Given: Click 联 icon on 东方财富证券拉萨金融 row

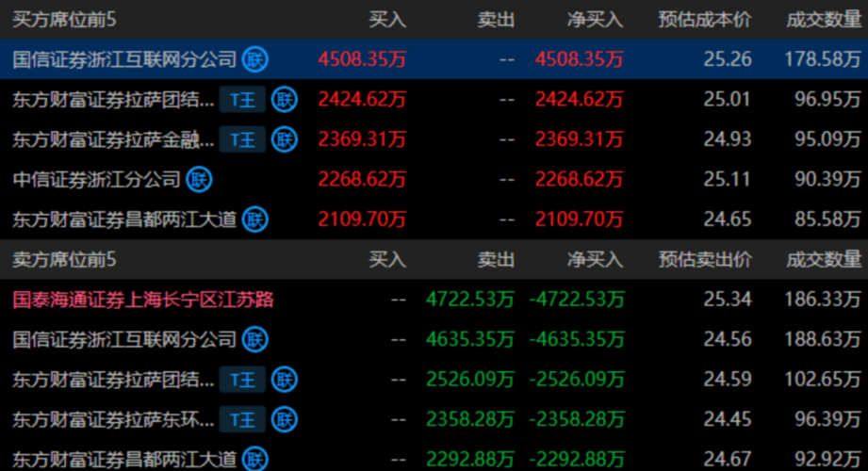Looking at the screenshot, I should pyautogui.click(x=285, y=139).
